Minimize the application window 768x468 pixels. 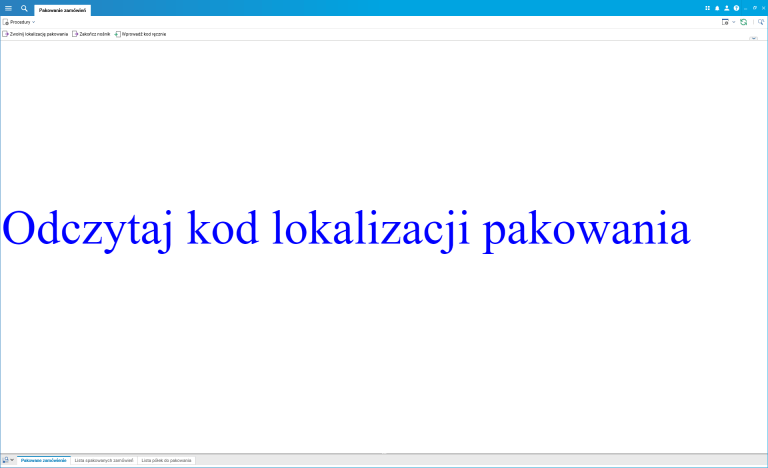coord(745,8)
